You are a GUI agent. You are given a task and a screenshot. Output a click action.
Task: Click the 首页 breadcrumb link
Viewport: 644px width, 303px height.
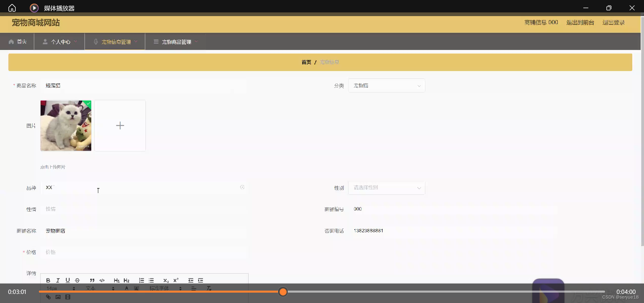point(306,62)
